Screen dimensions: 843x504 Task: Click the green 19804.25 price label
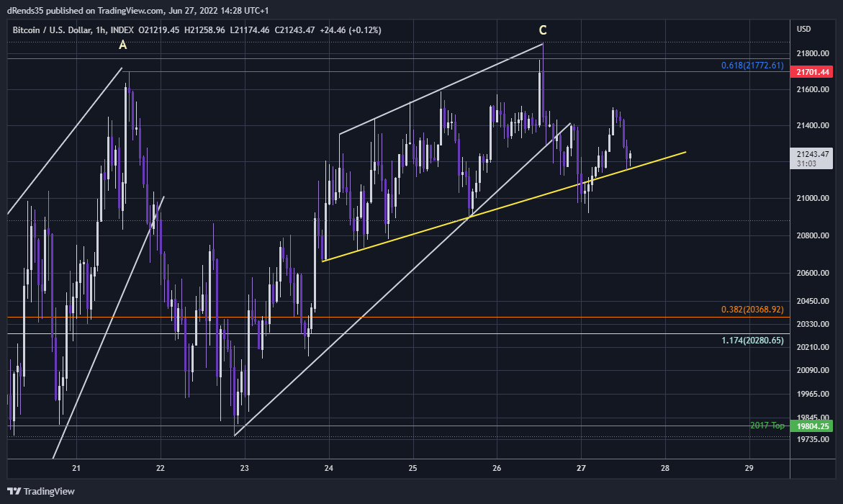[x=811, y=426]
